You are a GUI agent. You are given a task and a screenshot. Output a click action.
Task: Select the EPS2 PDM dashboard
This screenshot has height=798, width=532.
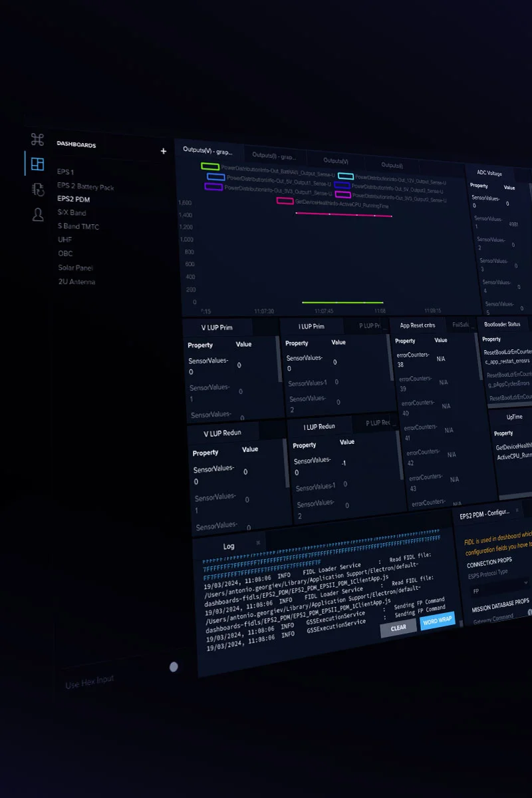pyautogui.click(x=74, y=199)
